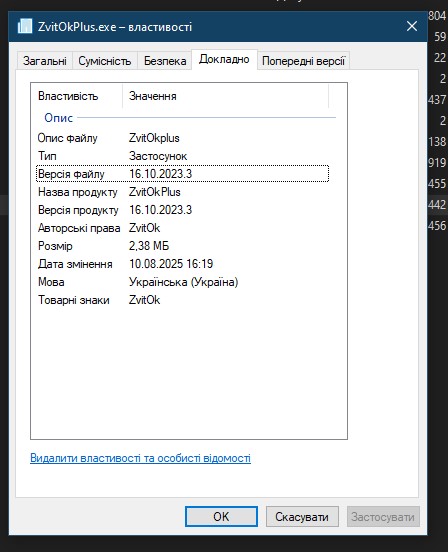Click the ОК button
448x552 pixels.
tap(221, 516)
